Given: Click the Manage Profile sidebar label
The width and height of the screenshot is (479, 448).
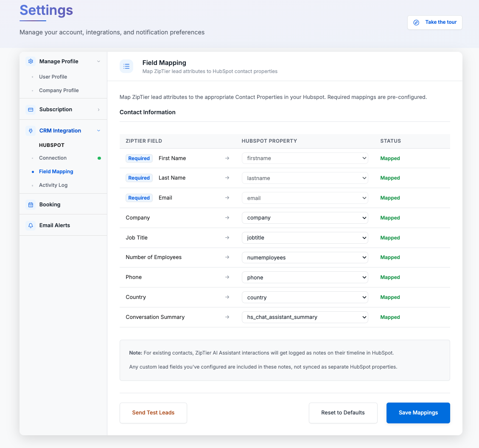Looking at the screenshot, I should (x=59, y=62).
